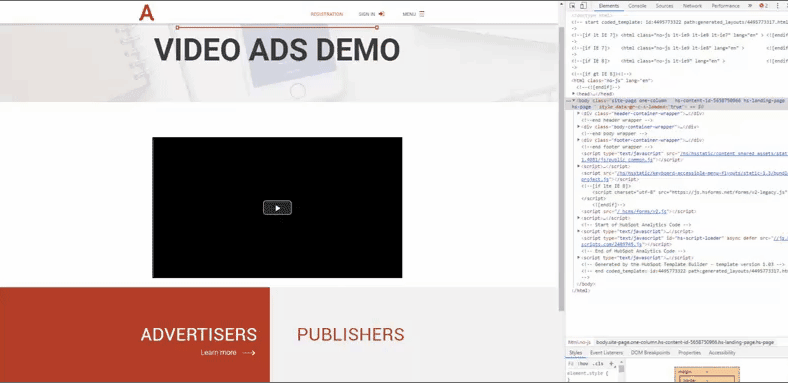The height and width of the screenshot is (383, 788).
Task: Click the SIGN IN arrow icon
Action: coord(381,14)
